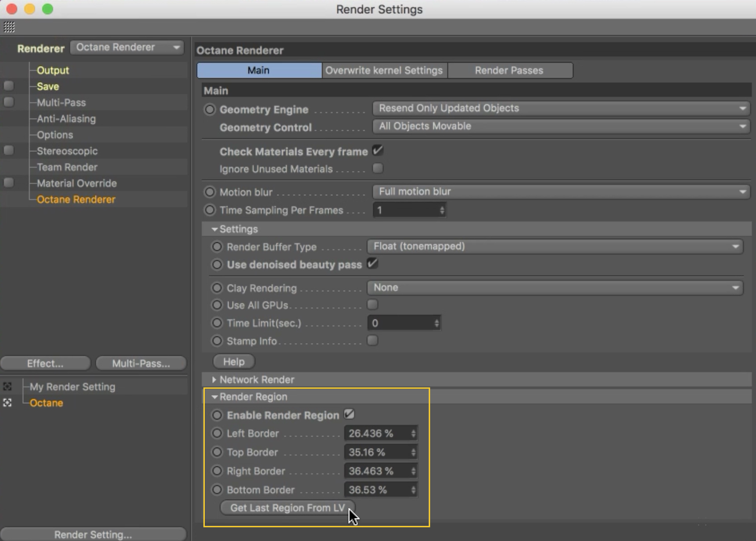This screenshot has height=541, width=756.
Task: Enable the Stamp Info checkbox
Action: pyautogui.click(x=373, y=341)
